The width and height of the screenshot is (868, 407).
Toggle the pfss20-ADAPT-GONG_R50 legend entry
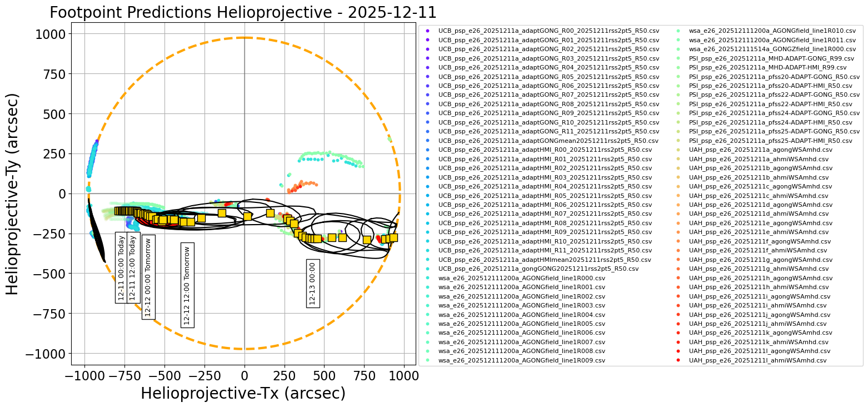pyautogui.click(x=679, y=77)
